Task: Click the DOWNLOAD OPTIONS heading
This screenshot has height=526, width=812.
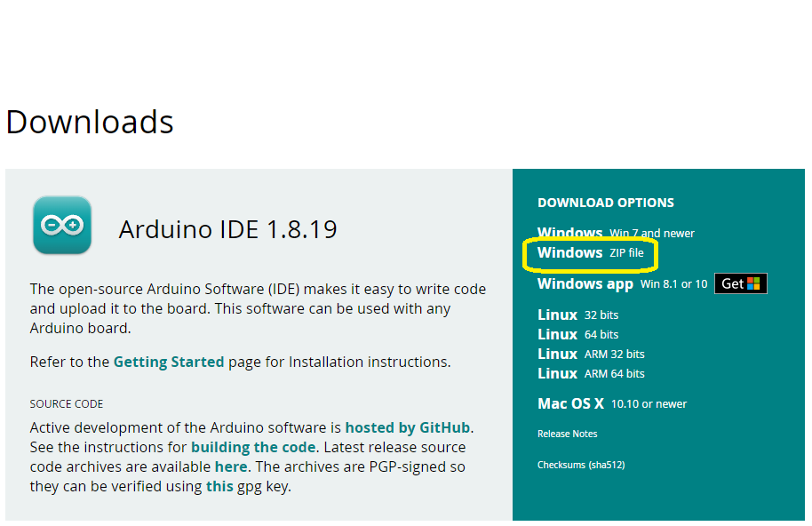Action: (x=606, y=203)
